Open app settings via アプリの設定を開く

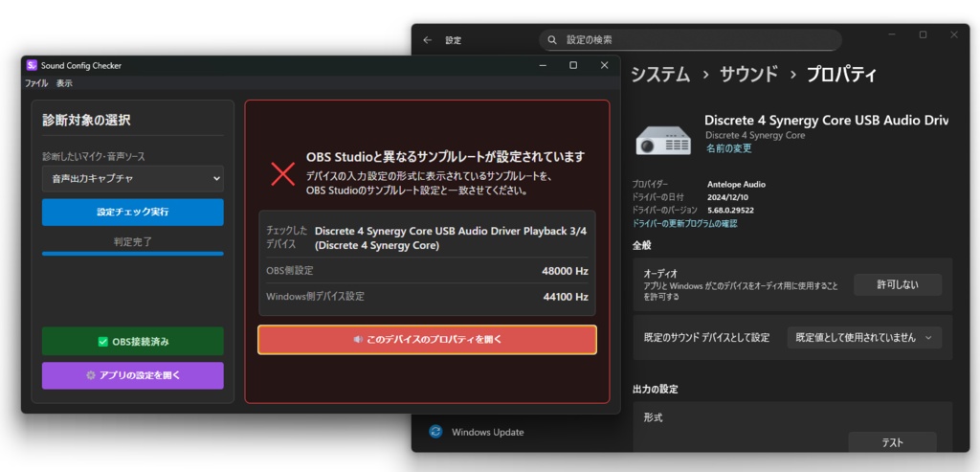pos(132,375)
